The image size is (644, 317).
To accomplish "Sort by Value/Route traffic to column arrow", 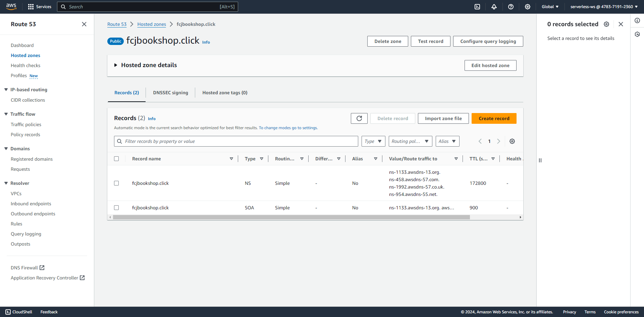I will point(456,159).
